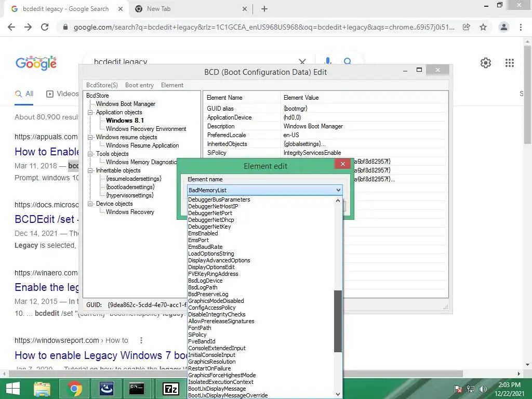Click the Chrome address bar

(x=263, y=27)
